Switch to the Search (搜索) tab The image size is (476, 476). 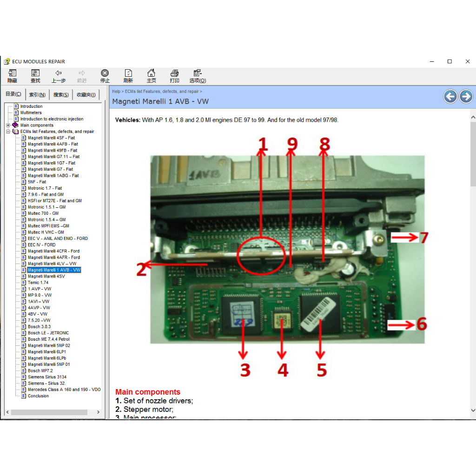point(61,95)
